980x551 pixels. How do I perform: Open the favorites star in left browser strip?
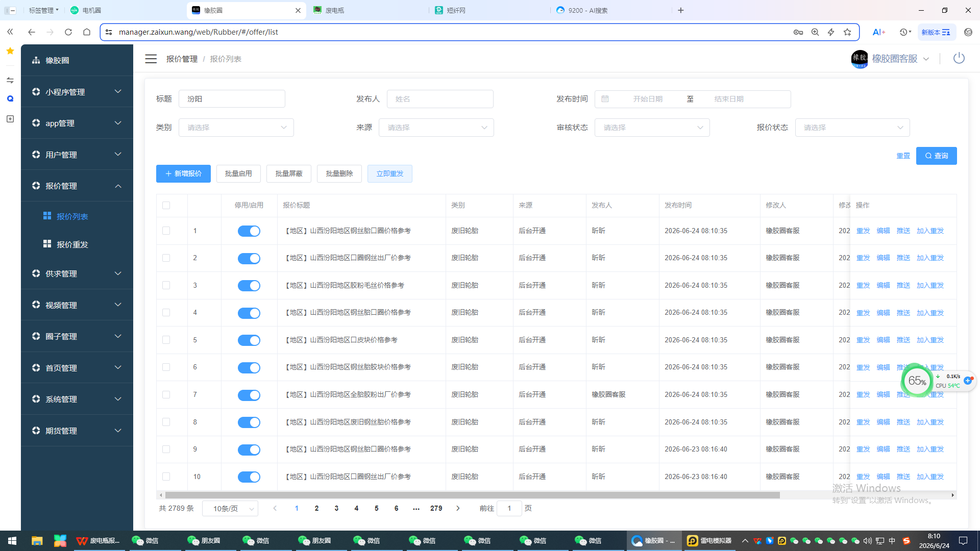(10, 51)
